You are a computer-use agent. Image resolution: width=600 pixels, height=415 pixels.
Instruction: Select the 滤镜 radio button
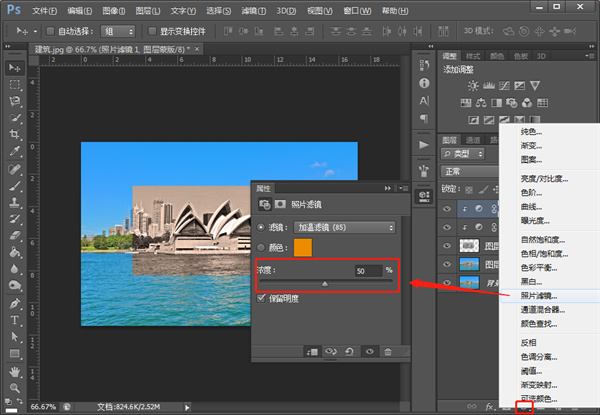coord(262,227)
